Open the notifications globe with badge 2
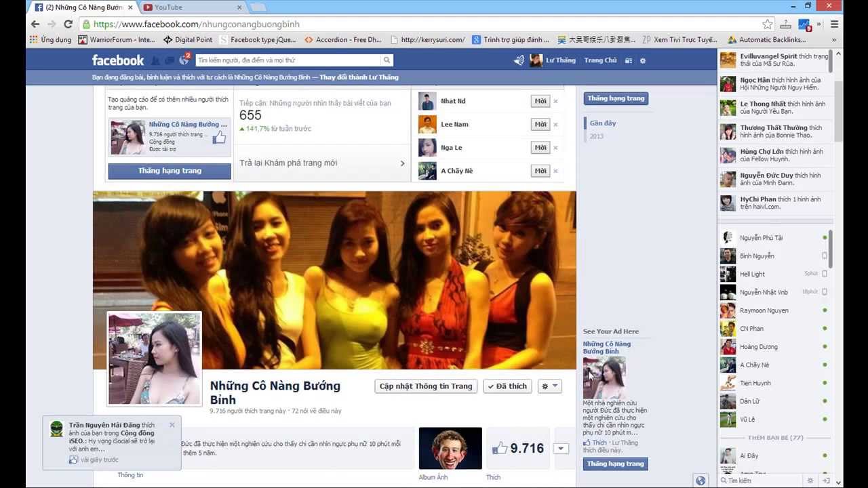Viewport: 868px width, 488px height. (x=184, y=60)
